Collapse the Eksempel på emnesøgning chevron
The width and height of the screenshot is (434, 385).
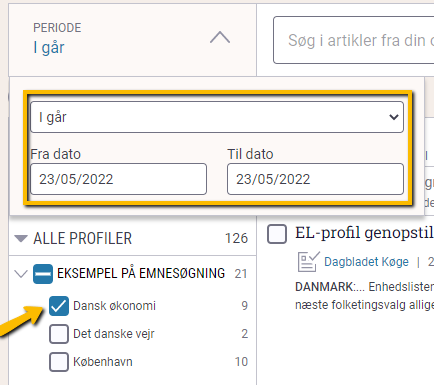coord(21,274)
